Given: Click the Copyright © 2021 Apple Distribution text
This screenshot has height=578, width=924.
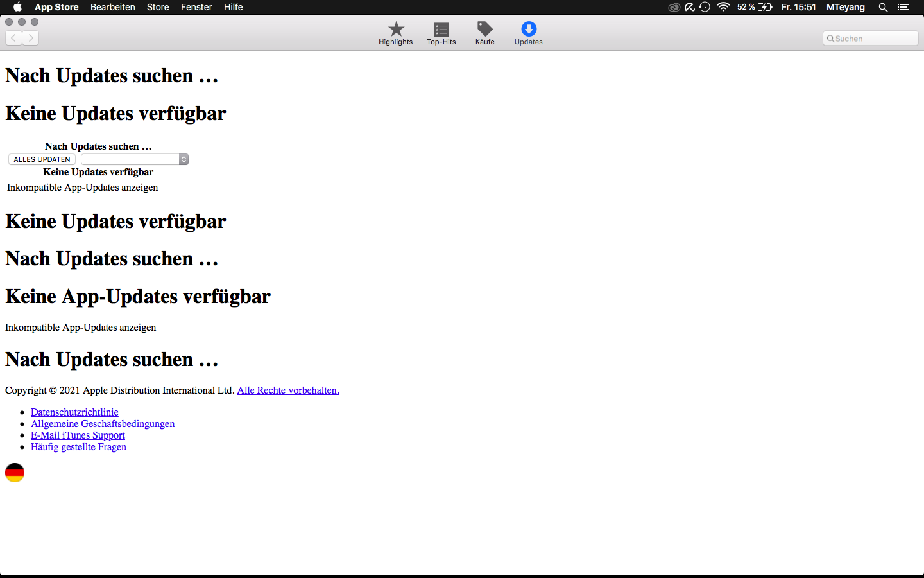Looking at the screenshot, I should 120,390.
